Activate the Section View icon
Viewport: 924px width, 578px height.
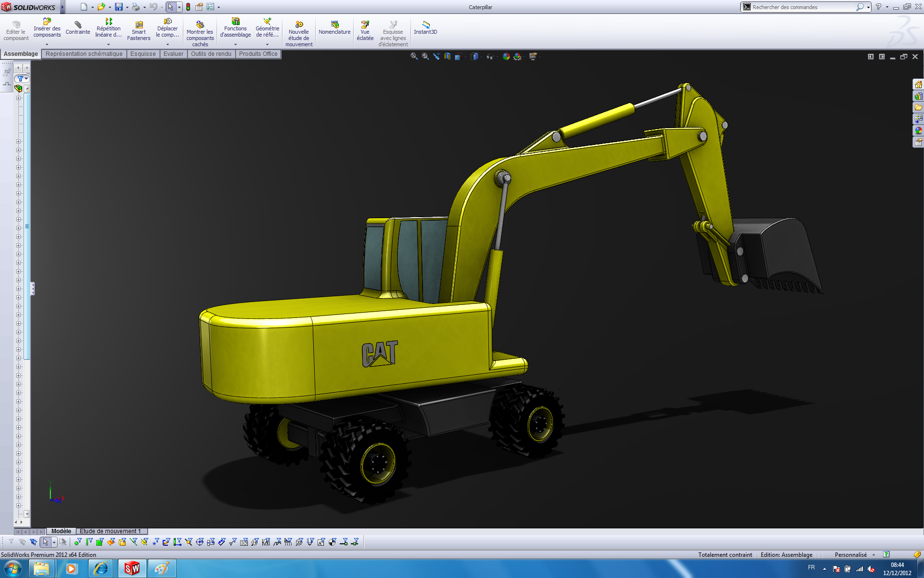coord(448,56)
